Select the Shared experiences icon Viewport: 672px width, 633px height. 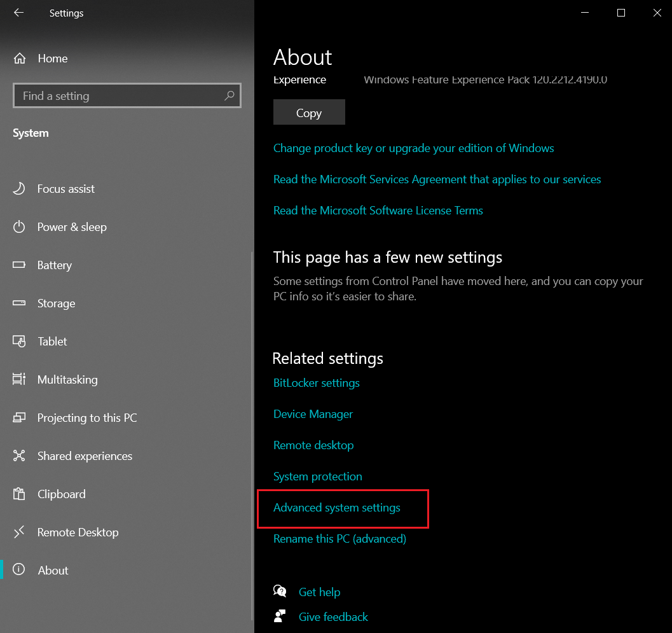click(20, 456)
